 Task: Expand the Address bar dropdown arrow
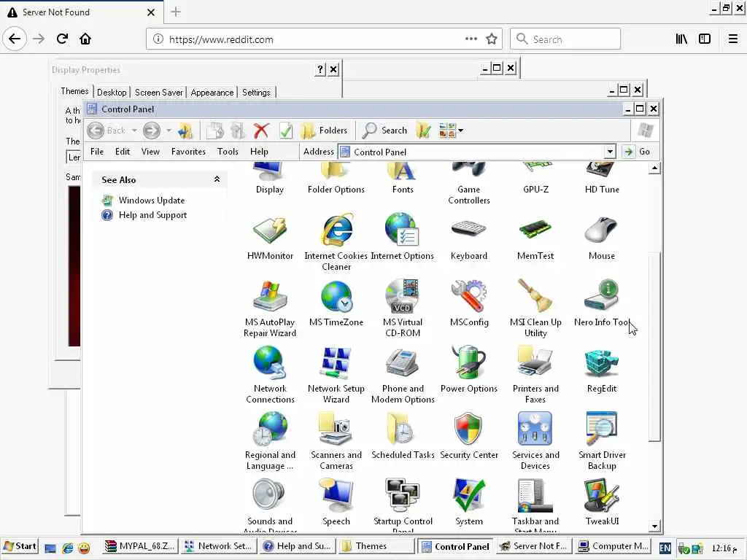coord(610,152)
